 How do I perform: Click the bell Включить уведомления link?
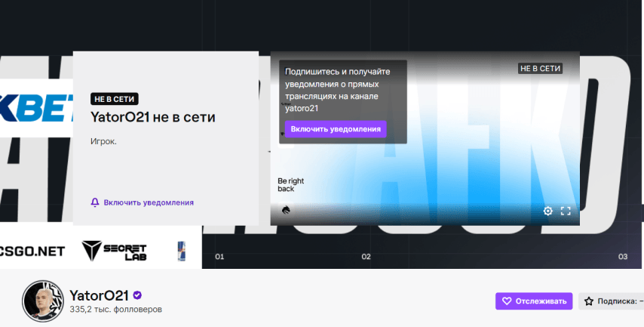point(142,202)
